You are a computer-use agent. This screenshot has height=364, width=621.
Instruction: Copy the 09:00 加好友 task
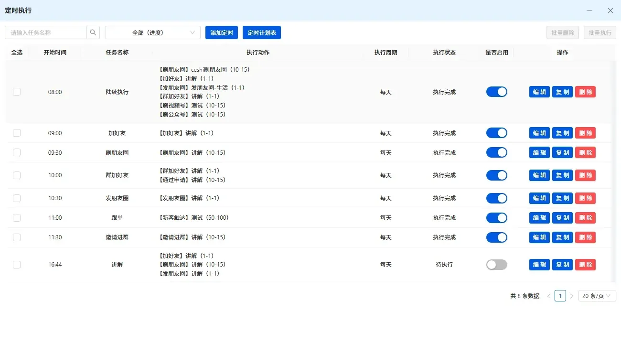[562, 133]
